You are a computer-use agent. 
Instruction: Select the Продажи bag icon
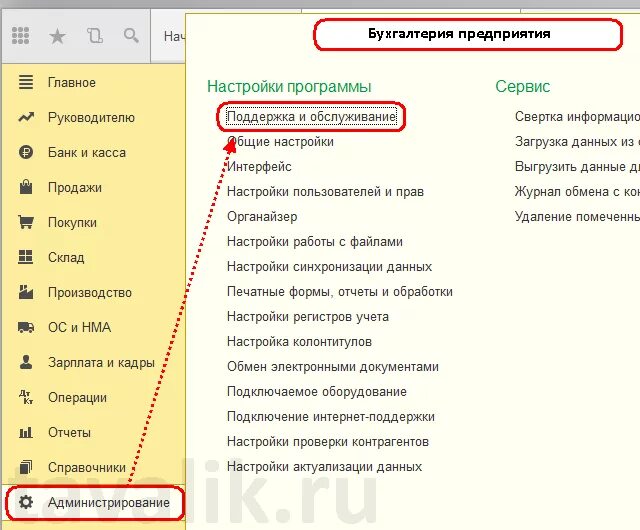(26, 187)
